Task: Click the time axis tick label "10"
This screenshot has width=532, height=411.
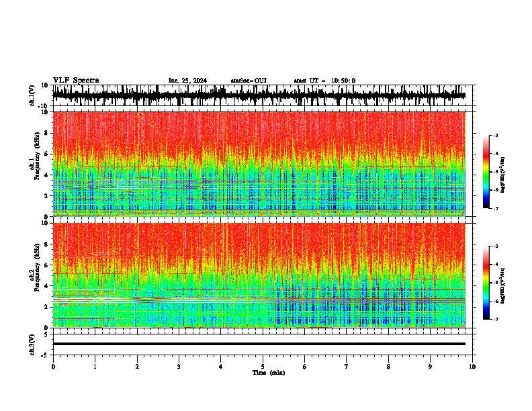Action: point(472,367)
